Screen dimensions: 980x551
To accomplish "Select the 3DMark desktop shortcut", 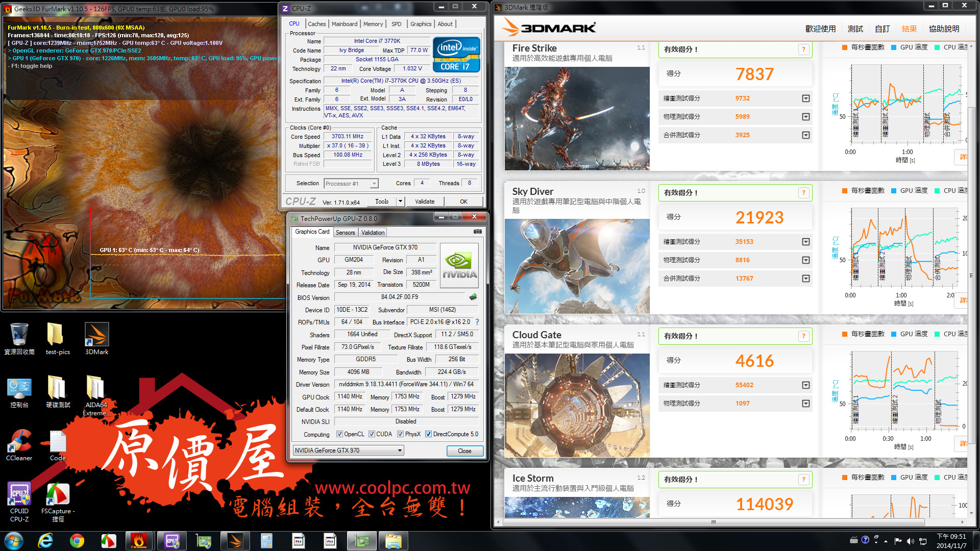I will 96,339.
